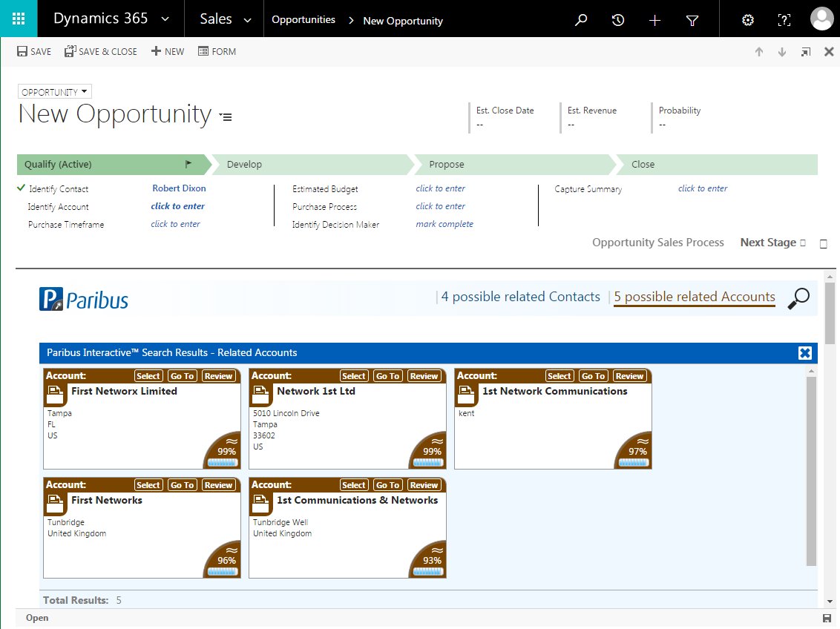Click to enter Identify Account
The height and width of the screenshot is (629, 840).
(x=177, y=206)
